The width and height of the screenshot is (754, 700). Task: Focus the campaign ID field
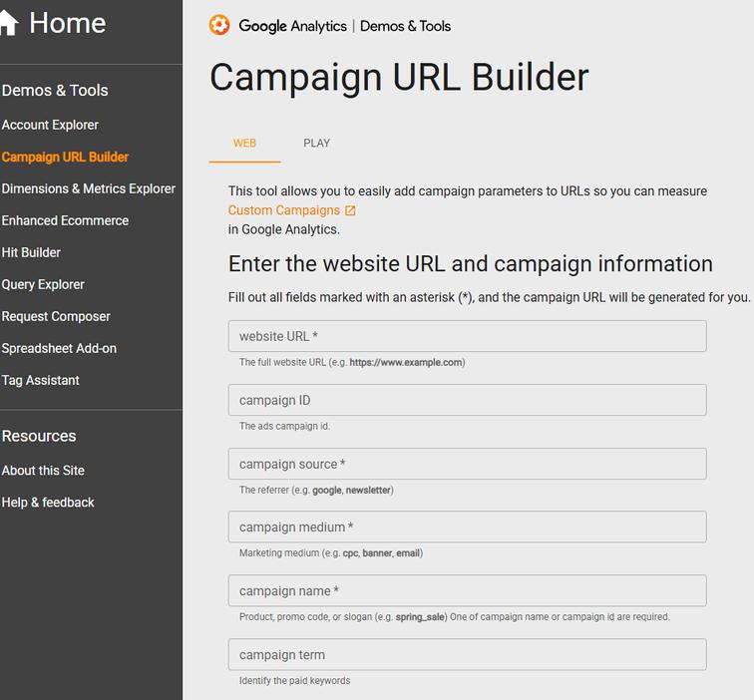(467, 400)
